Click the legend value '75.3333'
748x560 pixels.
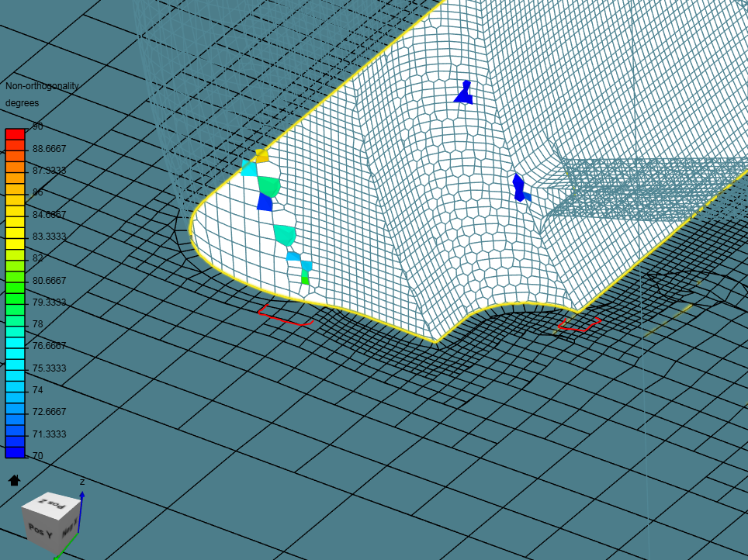coord(49,368)
